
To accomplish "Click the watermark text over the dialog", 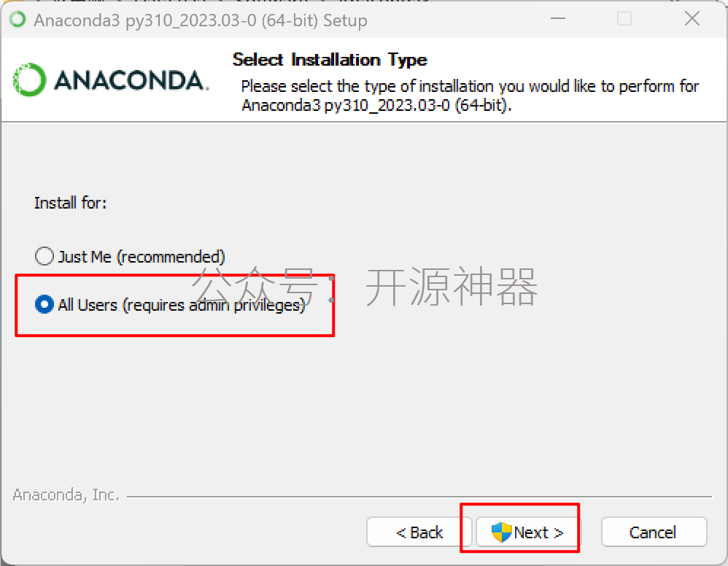I will (364, 287).
